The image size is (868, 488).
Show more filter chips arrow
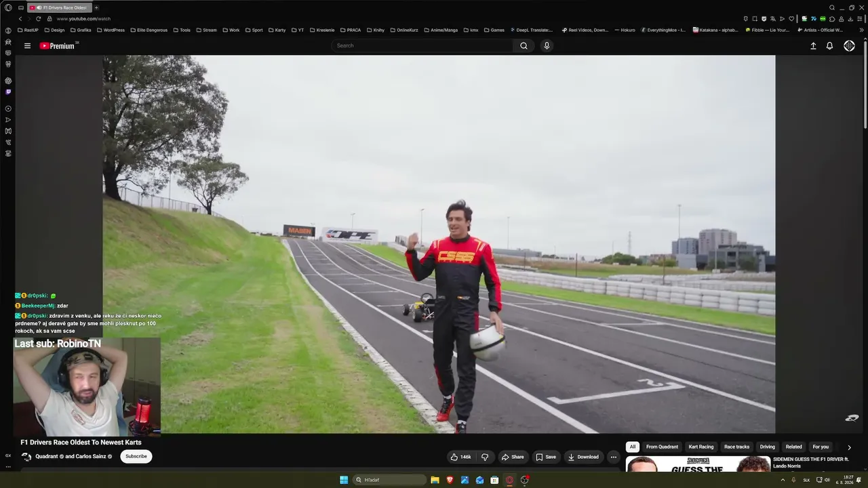(x=849, y=447)
